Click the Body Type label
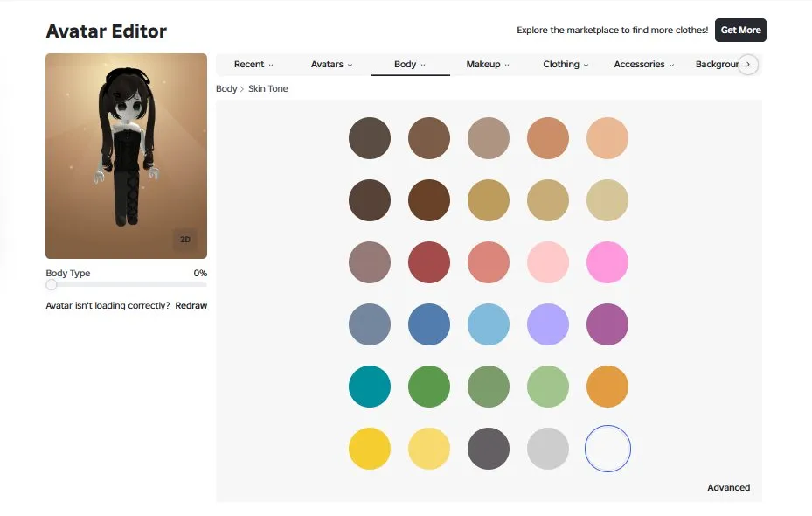Viewport: 812px width, 516px height. pos(68,273)
